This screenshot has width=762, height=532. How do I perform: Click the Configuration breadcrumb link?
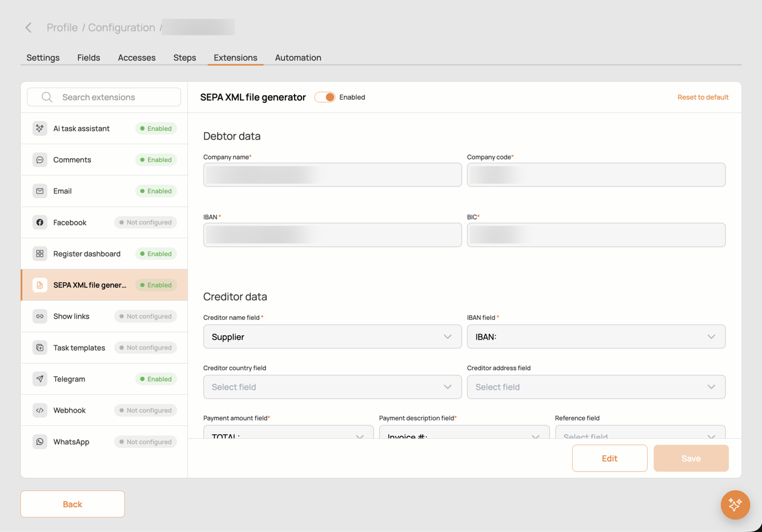point(121,27)
